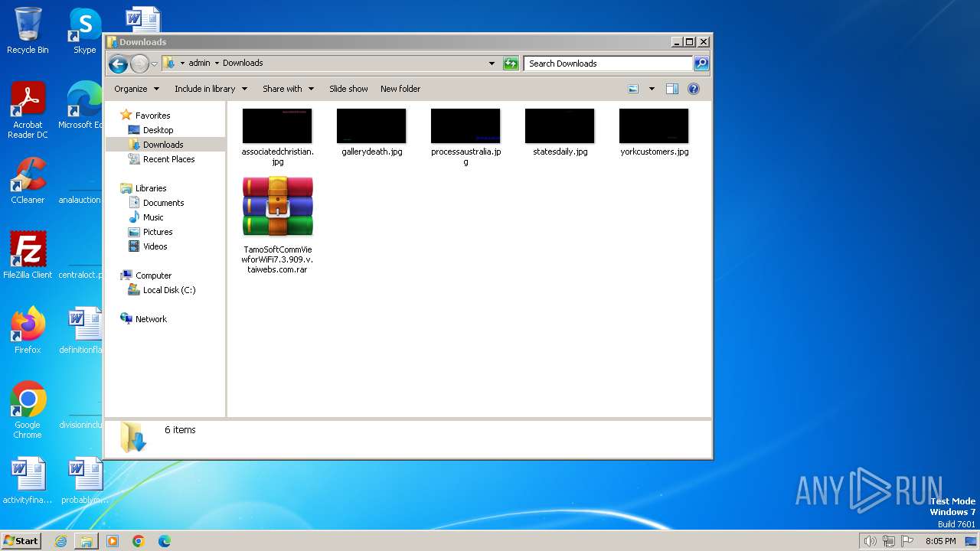Change your view with the views icon
The height and width of the screenshot is (551, 980).
pos(633,89)
